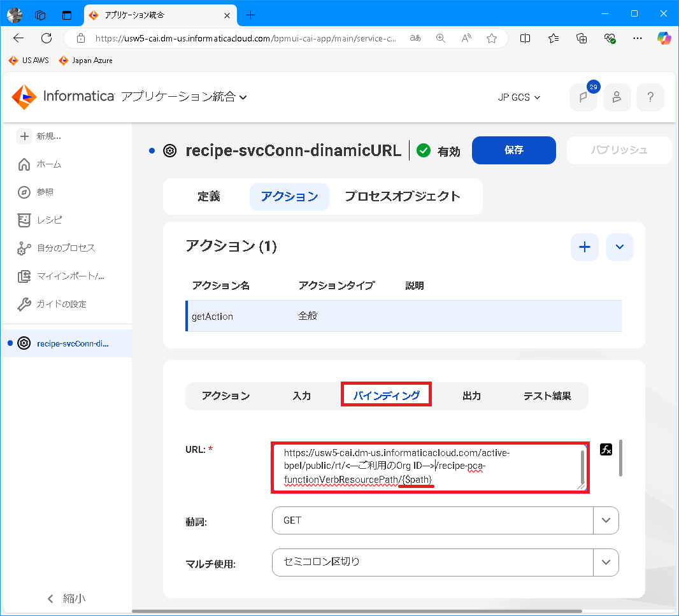
Task: Open the Copilot icon
Action: [664, 38]
